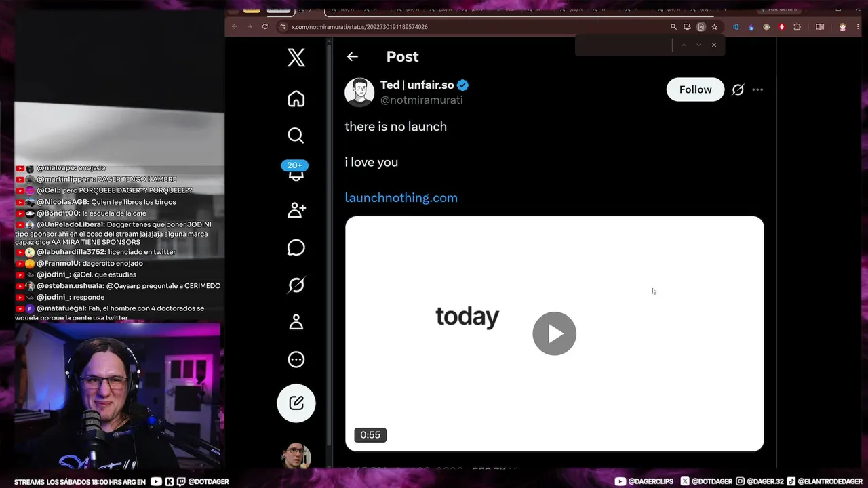Go forward in browser history

tap(249, 27)
